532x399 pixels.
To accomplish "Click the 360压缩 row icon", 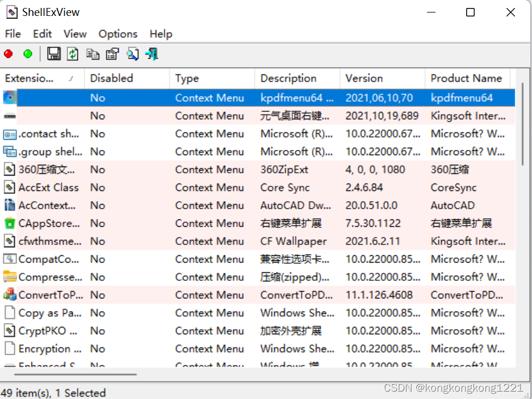I will tap(10, 169).
